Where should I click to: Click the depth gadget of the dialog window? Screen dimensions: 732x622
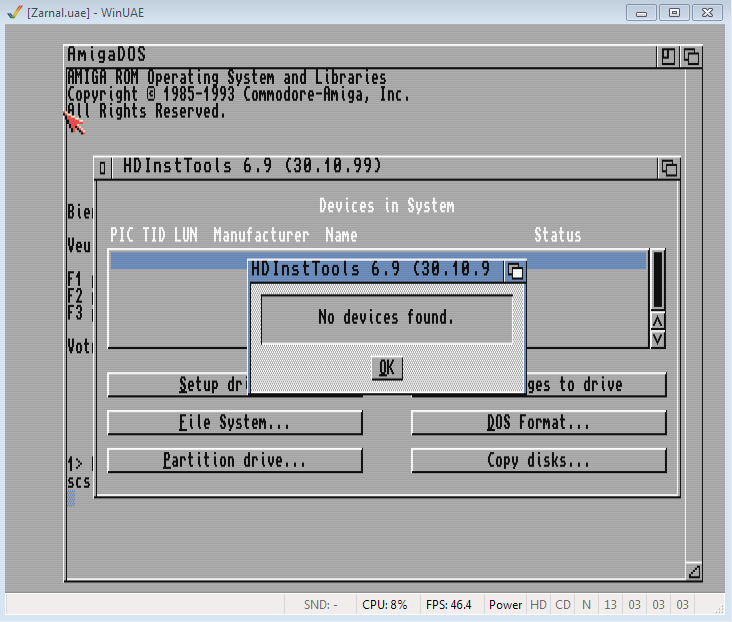[x=515, y=271]
